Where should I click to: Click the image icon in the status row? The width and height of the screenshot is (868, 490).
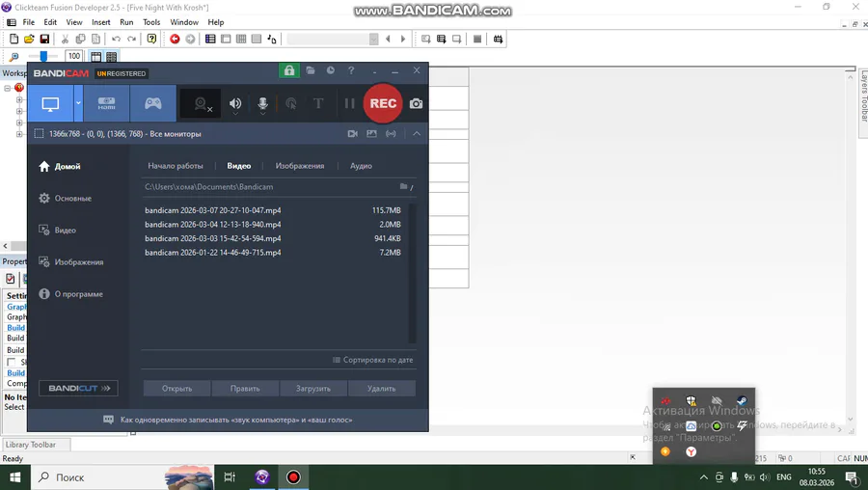coord(371,133)
